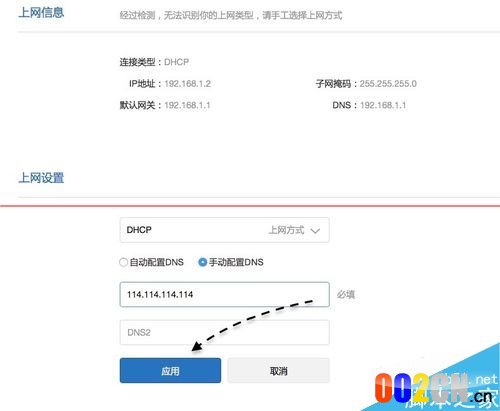Click into the empty DNS2 input field

[224, 332]
